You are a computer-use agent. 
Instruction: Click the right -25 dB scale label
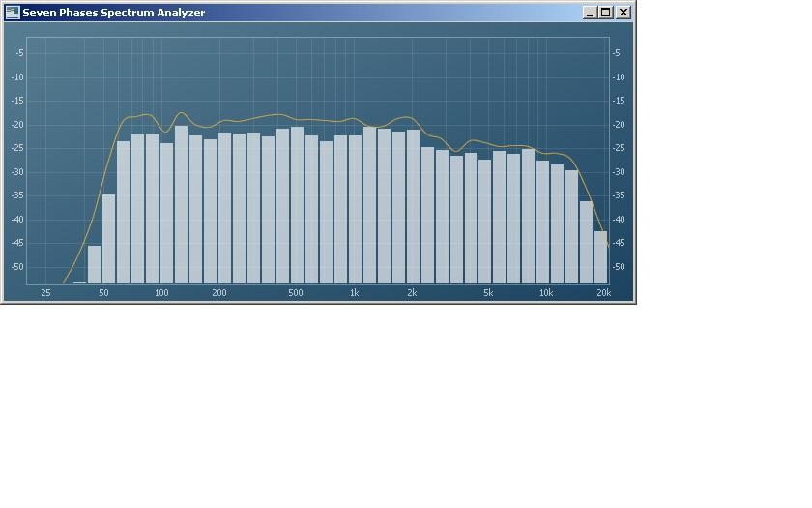[x=619, y=148]
